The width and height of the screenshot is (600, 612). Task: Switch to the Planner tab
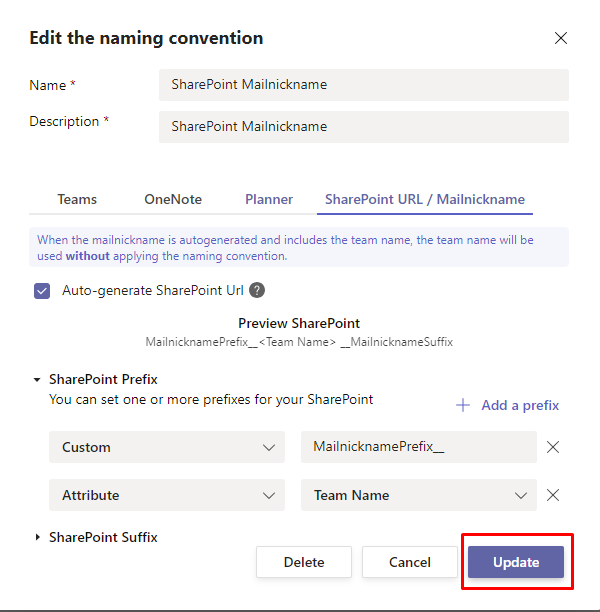point(269,199)
